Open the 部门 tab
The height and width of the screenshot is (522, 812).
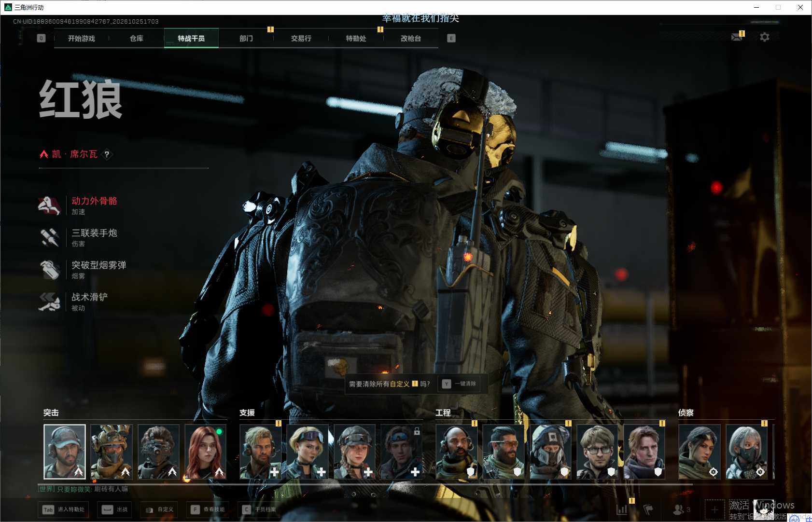tap(246, 38)
